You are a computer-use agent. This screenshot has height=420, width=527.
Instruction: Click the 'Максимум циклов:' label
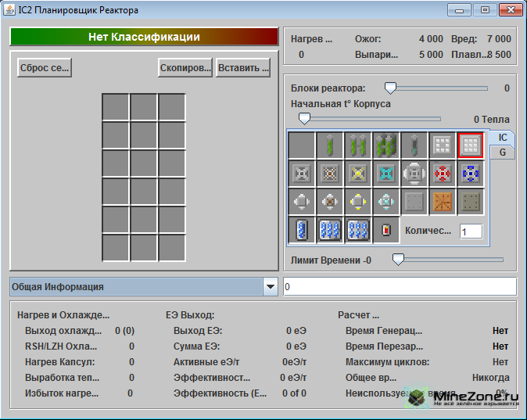(x=388, y=362)
